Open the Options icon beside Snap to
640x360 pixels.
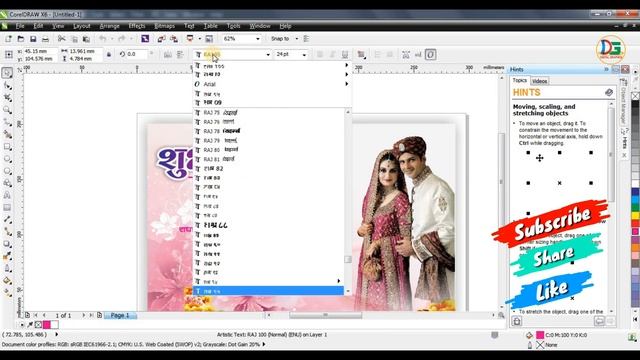[306, 39]
